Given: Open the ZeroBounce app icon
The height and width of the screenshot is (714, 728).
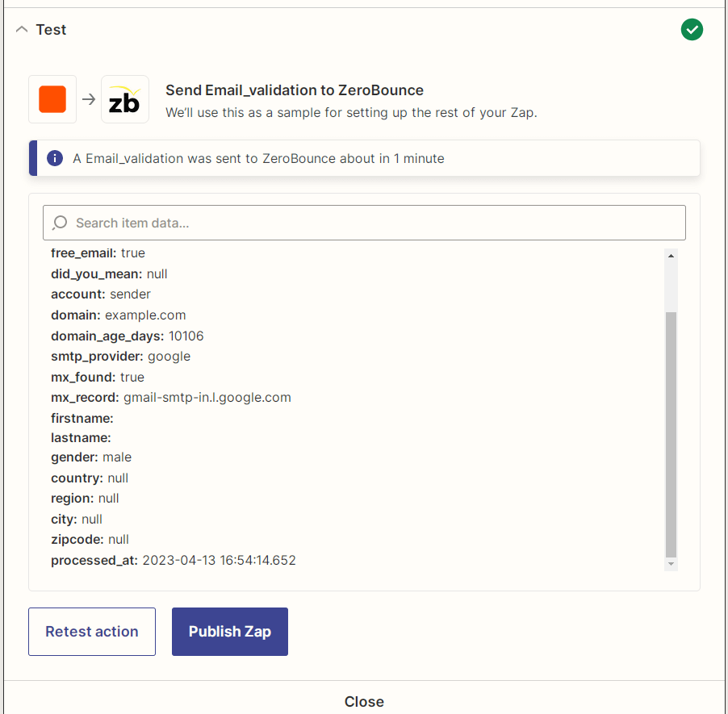Looking at the screenshot, I should tap(124, 98).
